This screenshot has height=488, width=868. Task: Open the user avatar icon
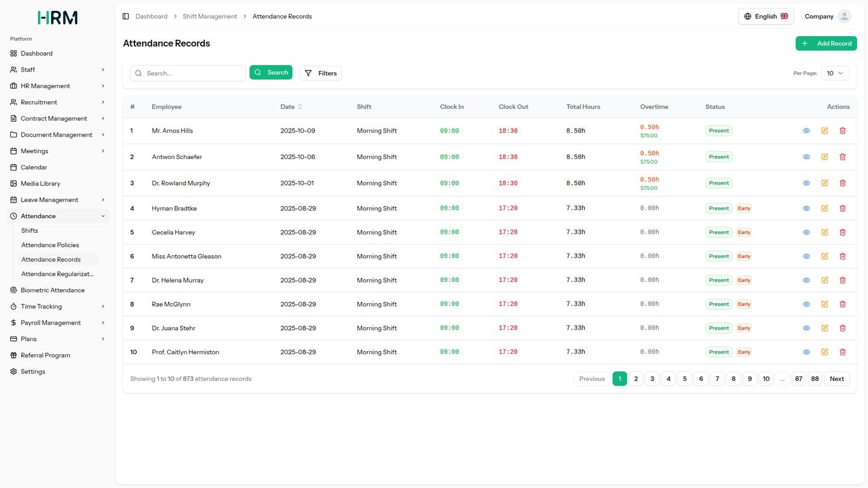coord(844,16)
